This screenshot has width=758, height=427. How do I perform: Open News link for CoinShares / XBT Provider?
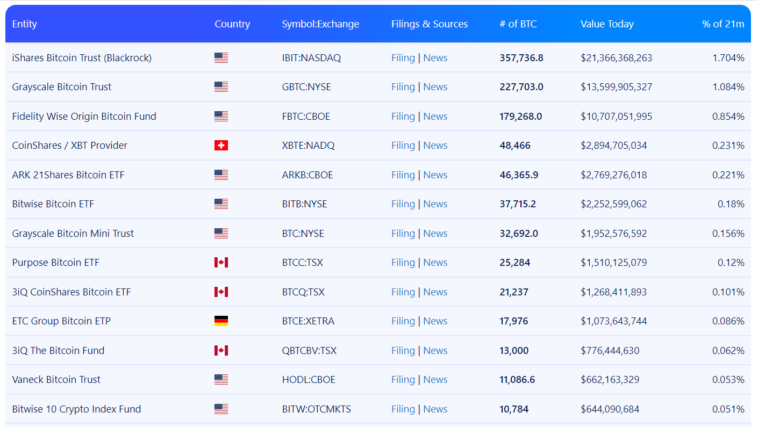click(x=435, y=146)
